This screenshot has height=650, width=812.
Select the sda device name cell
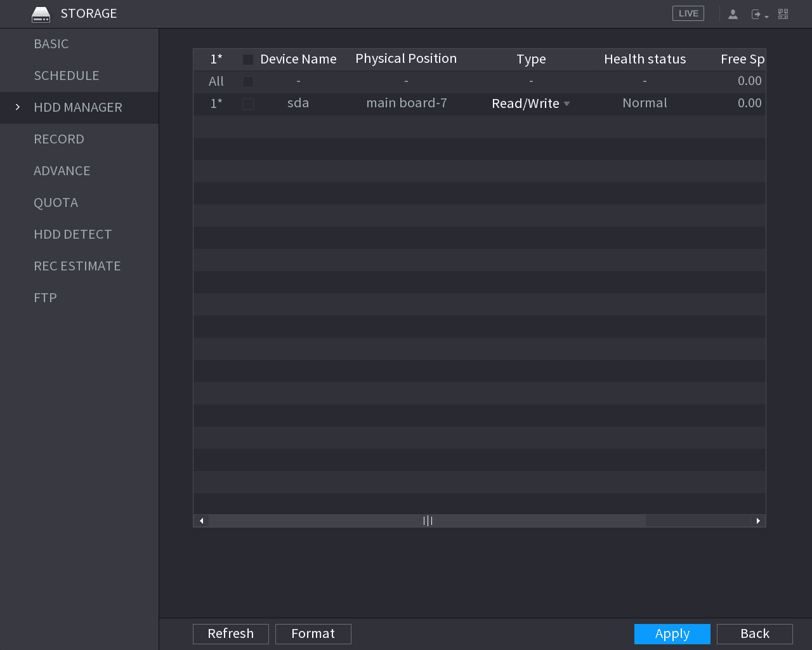pos(298,103)
